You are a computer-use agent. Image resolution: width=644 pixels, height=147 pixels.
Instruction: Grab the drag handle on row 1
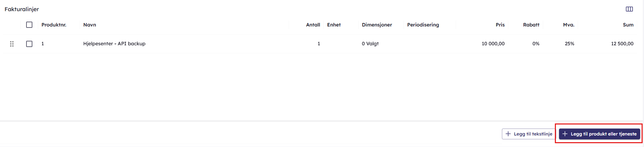12,44
